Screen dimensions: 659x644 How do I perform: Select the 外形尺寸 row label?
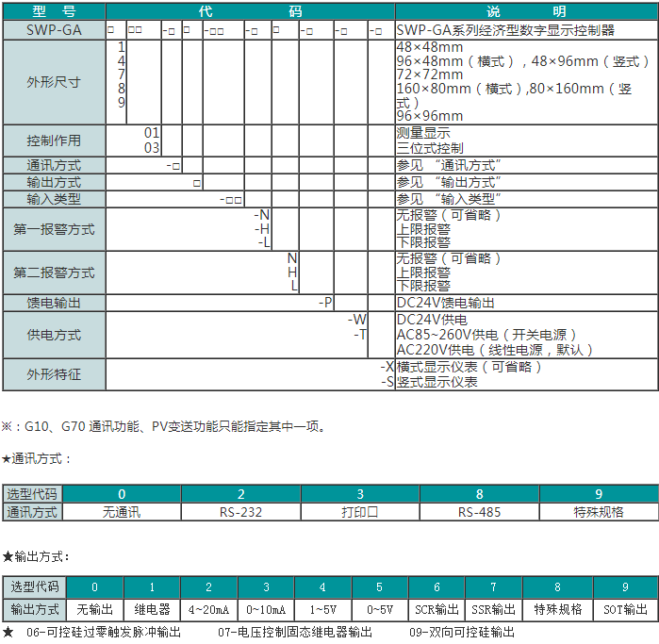coord(54,82)
